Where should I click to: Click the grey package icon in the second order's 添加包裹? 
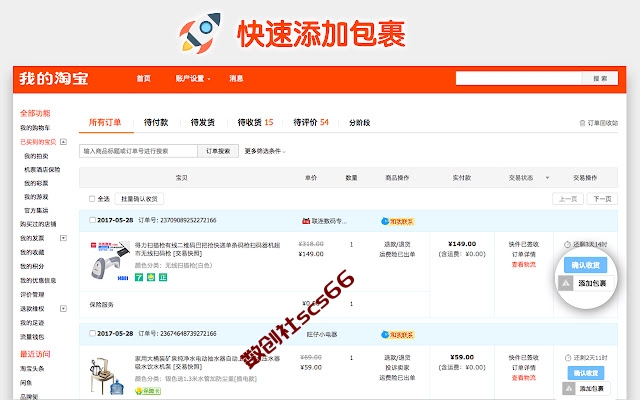(x=569, y=388)
